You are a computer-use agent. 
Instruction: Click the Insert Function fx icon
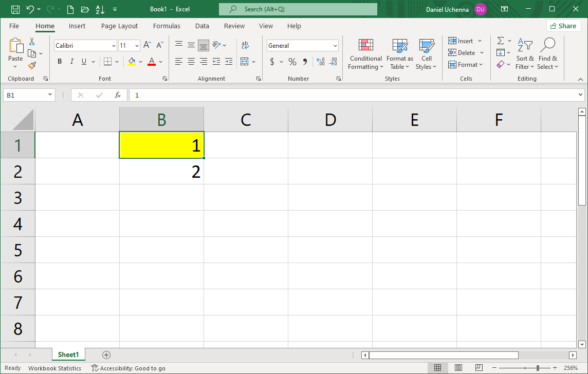coord(118,95)
